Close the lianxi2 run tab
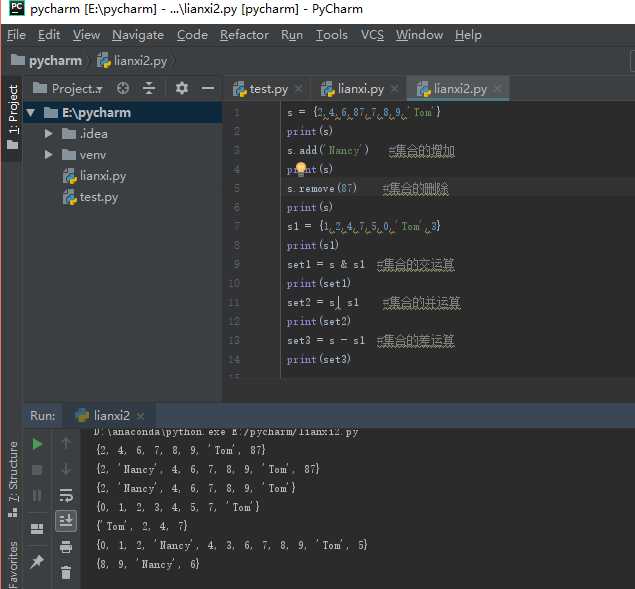 pyautogui.click(x=141, y=416)
